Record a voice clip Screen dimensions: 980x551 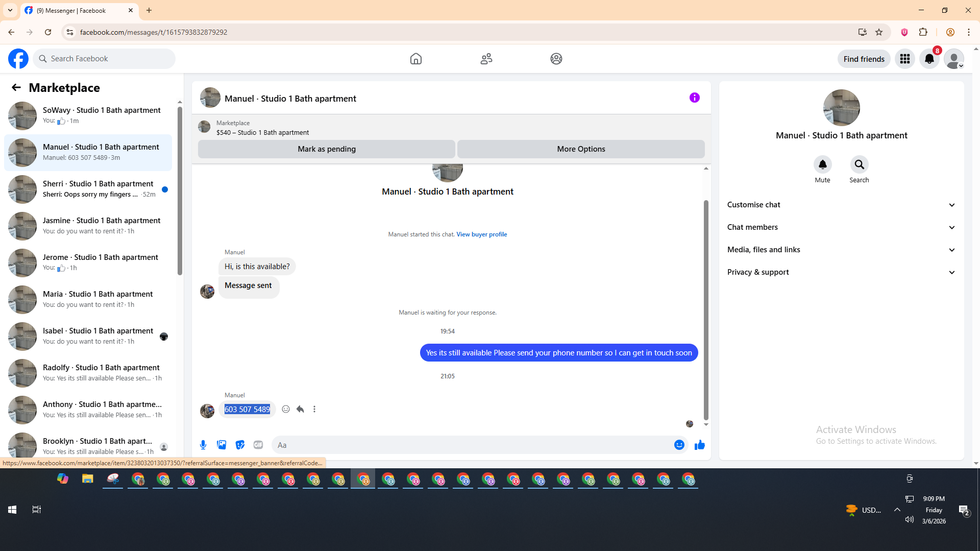tap(203, 445)
